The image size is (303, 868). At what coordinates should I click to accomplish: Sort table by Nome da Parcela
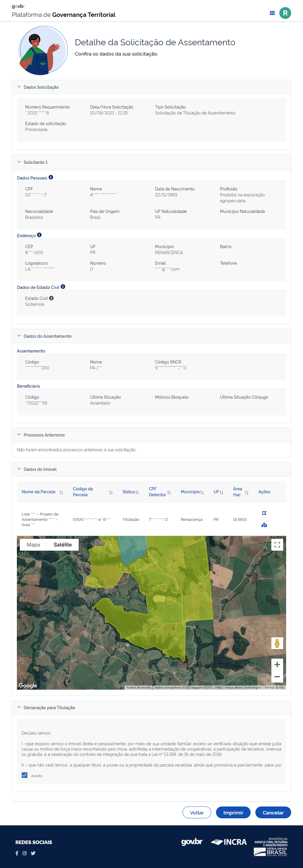tap(61, 492)
